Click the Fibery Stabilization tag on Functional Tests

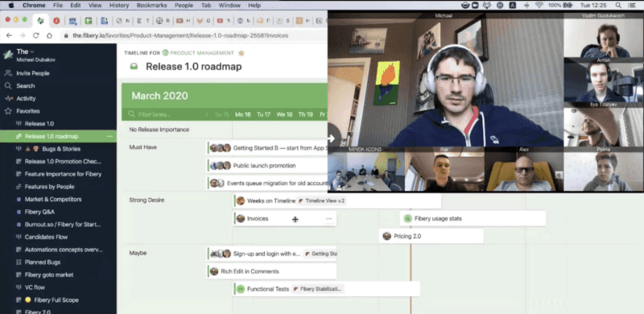317,289
